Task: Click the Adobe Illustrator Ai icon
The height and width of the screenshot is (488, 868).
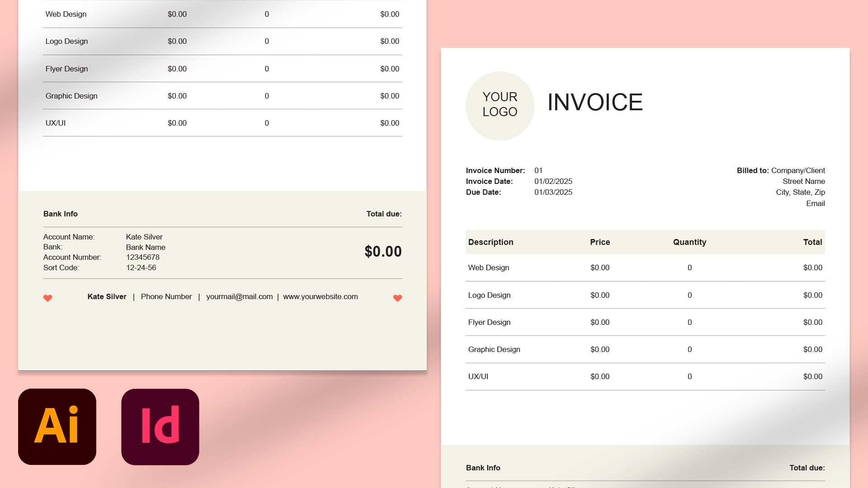Action: click(57, 427)
